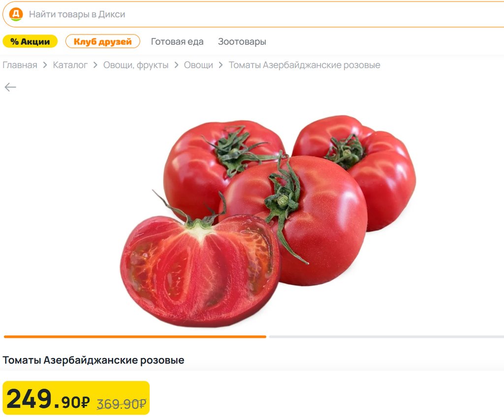Select the Зоотовары menu item
The width and height of the screenshot is (504, 420).
(242, 42)
